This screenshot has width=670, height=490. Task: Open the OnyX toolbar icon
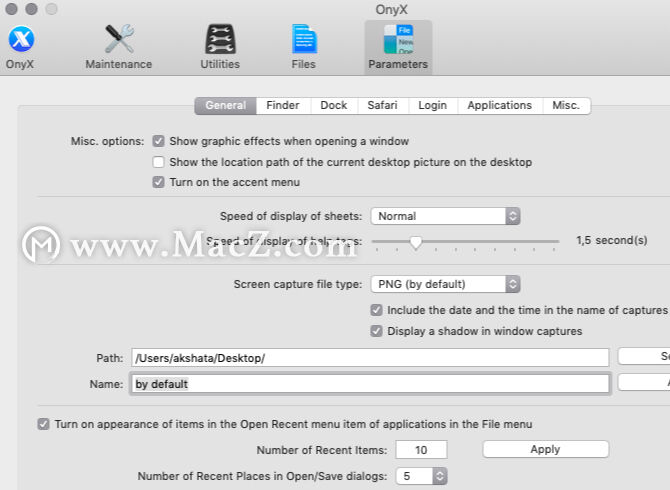[21, 47]
